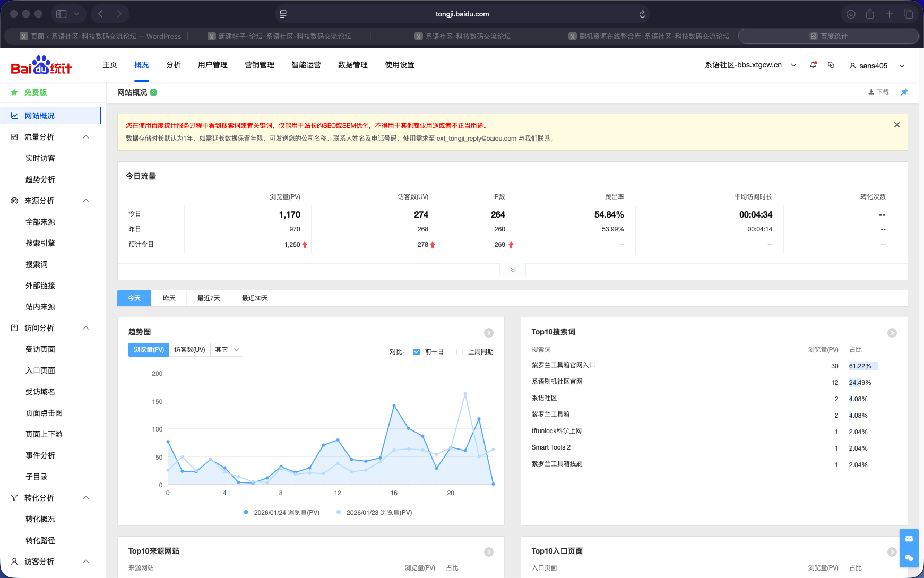Open the floating mail feedback icon
The width and height of the screenshot is (924, 578).
coord(909,539)
